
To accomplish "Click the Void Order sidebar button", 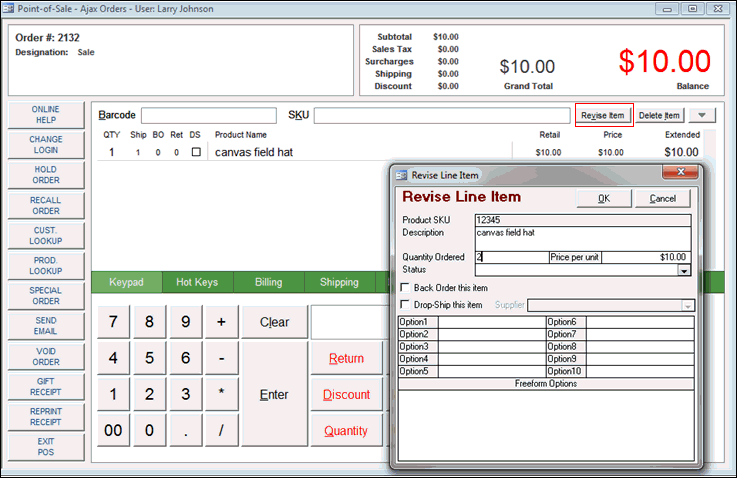I will pos(45,357).
